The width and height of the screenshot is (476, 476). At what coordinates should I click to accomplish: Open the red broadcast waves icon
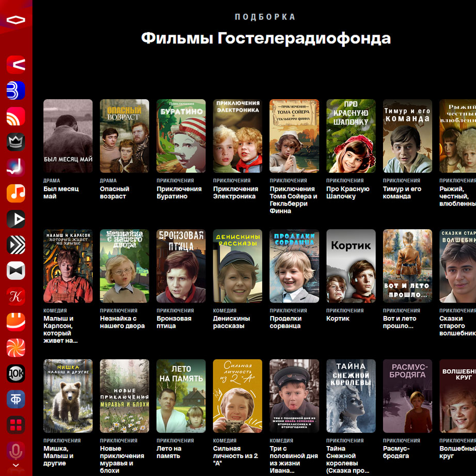point(16,116)
